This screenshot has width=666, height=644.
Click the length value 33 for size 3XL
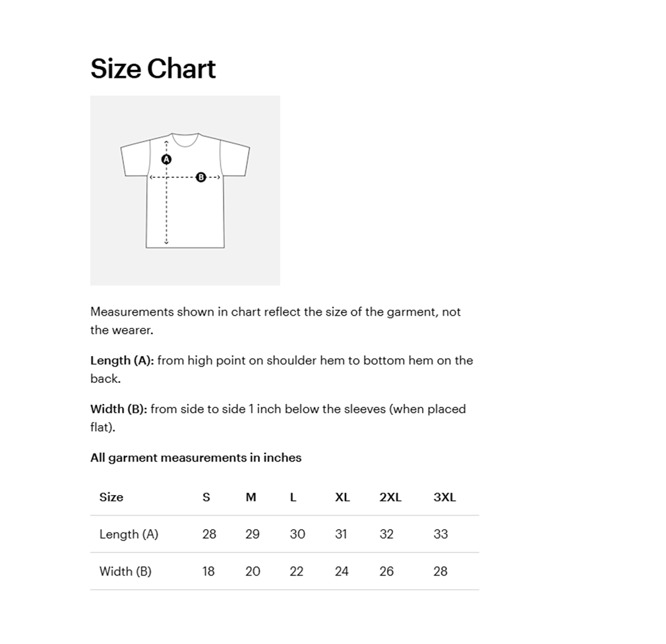pos(440,534)
